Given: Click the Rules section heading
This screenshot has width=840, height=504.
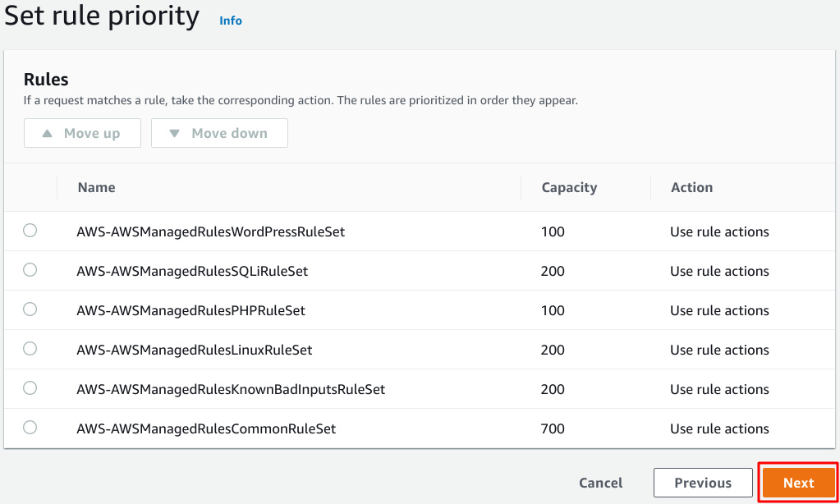Looking at the screenshot, I should tap(46, 80).
